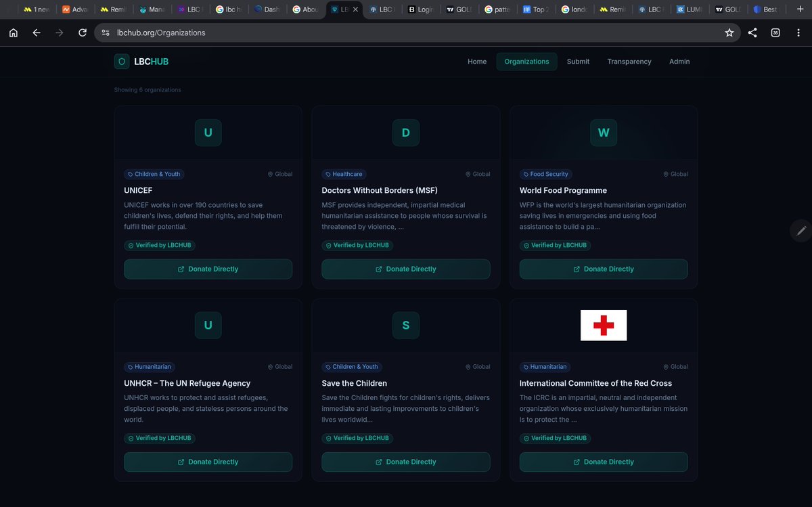
Task: Click the Children & Youth tag on UNICEF
Action: click(154, 174)
